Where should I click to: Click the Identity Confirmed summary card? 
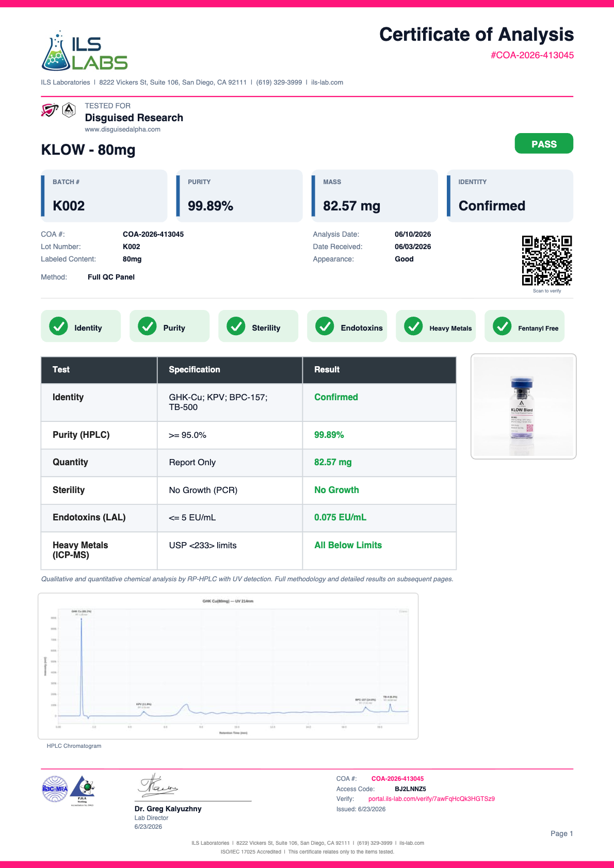(x=510, y=196)
